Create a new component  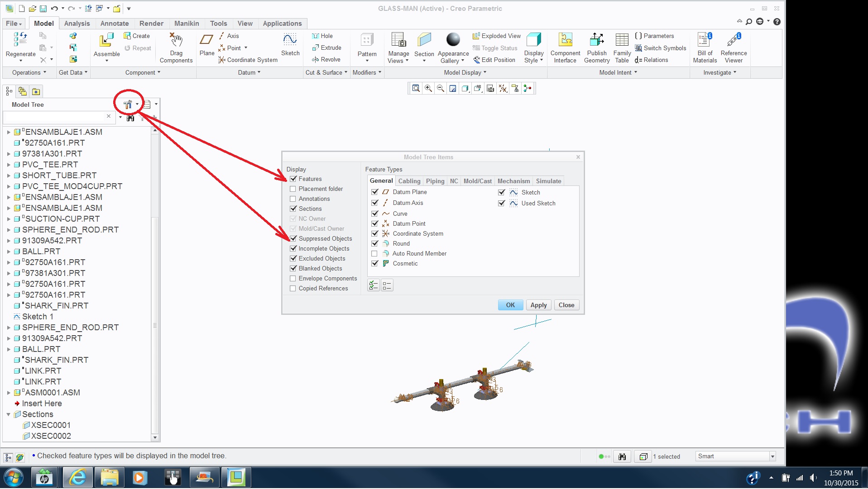(x=137, y=36)
